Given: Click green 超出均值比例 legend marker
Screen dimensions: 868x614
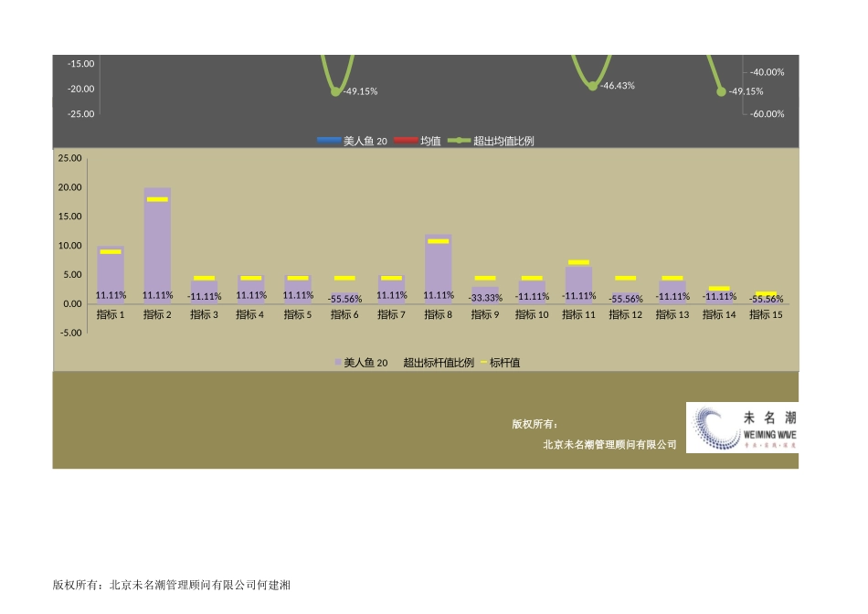Looking at the screenshot, I should coord(459,141).
